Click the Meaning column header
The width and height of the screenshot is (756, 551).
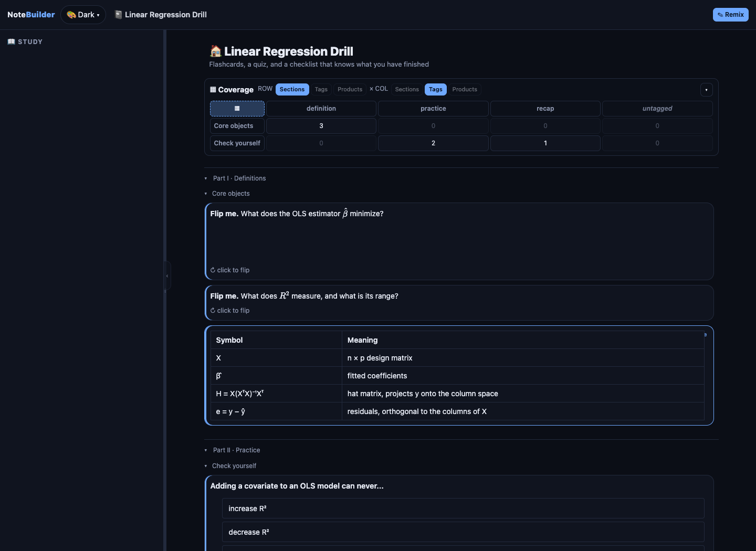[523, 340]
